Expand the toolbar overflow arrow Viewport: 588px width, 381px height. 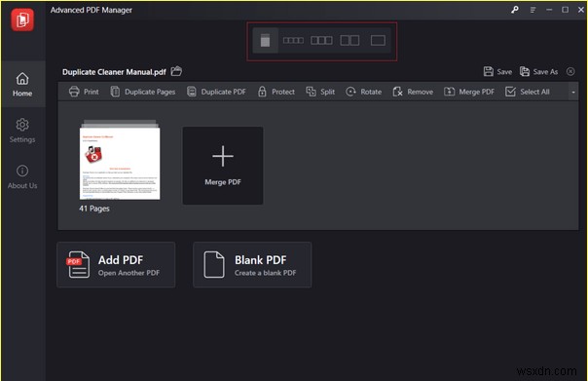pos(573,92)
